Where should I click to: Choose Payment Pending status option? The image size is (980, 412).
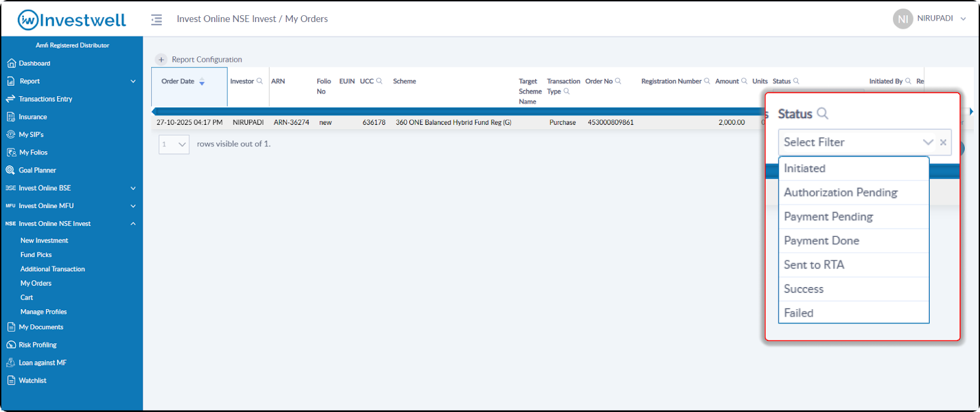(854, 217)
